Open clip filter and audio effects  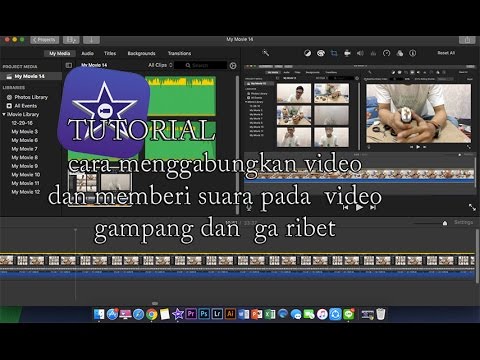point(400,53)
